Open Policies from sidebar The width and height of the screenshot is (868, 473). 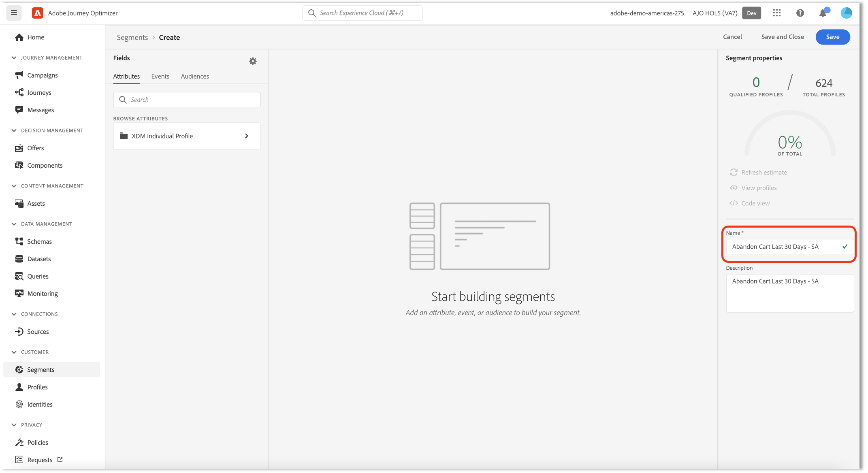(32, 443)
